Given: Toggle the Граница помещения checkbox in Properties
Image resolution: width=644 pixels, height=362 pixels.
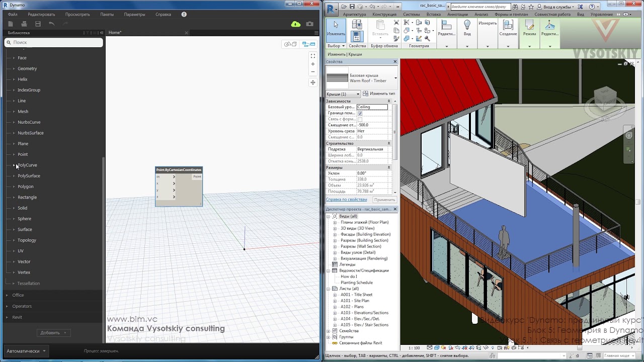Looking at the screenshot, I should (x=360, y=113).
